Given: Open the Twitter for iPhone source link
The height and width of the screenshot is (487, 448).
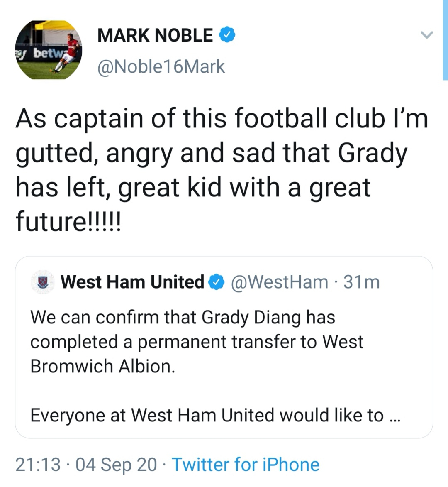Looking at the screenshot, I should 246,465.
